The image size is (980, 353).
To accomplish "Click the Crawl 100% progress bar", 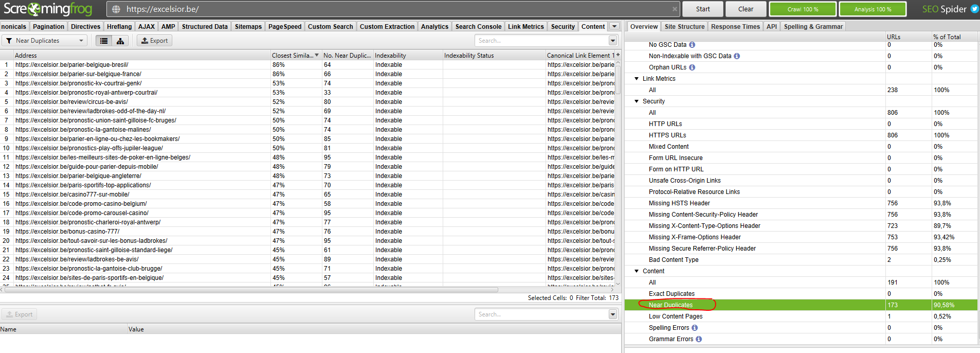I will (803, 9).
